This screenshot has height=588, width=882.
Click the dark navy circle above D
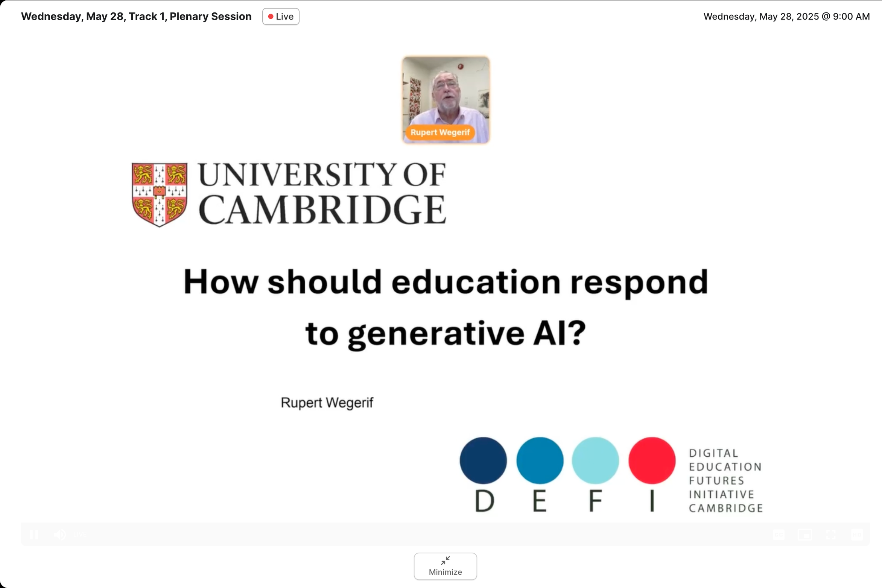click(483, 460)
